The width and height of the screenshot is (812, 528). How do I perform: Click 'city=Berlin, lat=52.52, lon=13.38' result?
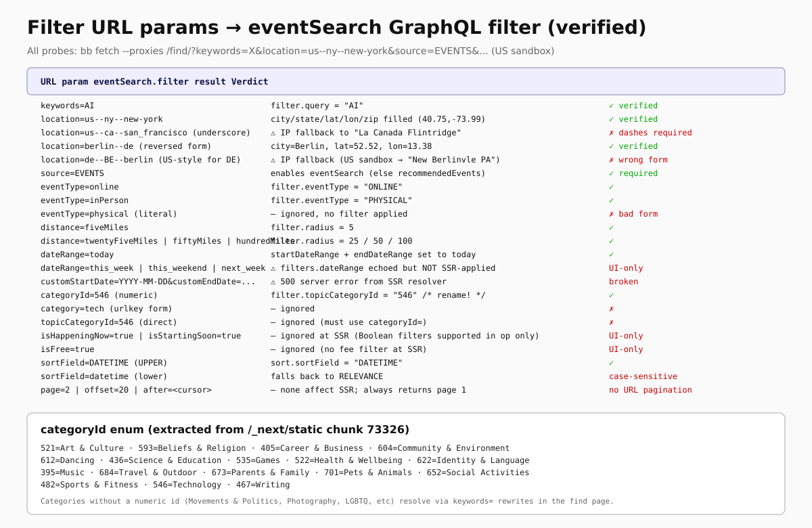(x=351, y=146)
